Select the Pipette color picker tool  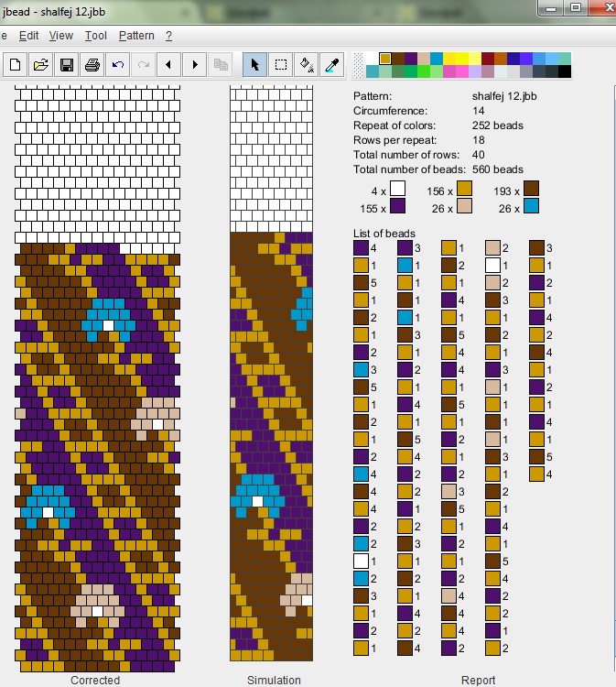333,64
